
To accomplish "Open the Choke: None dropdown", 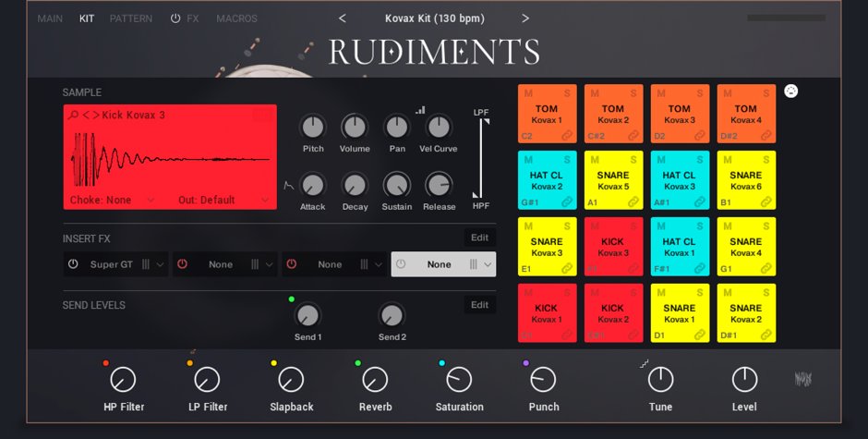I will pos(111,200).
